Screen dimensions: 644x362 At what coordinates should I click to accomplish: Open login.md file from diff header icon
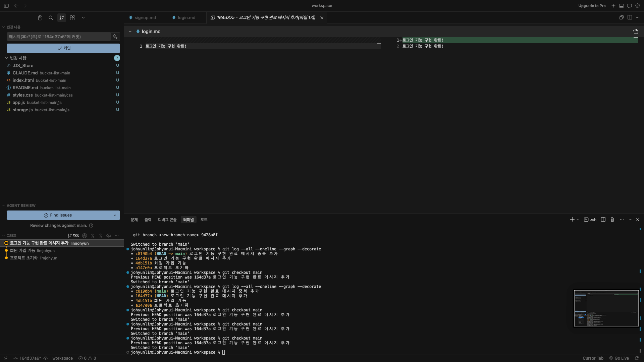(636, 32)
